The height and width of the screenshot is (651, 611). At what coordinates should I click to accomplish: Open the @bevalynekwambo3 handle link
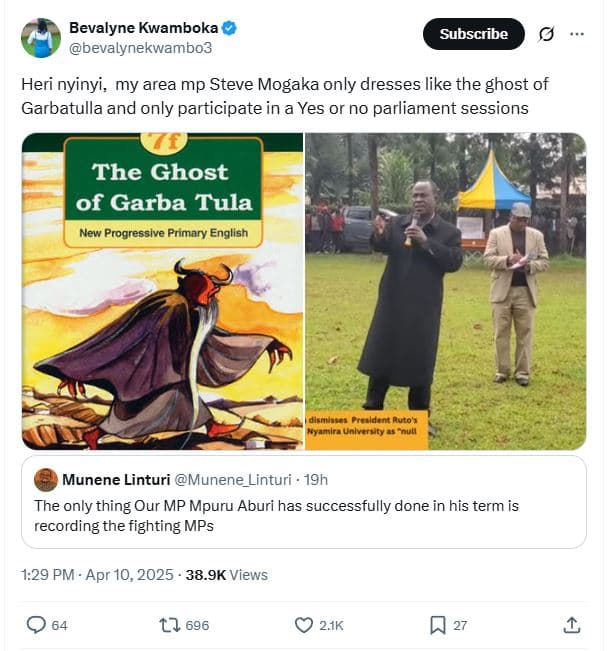click(140, 46)
